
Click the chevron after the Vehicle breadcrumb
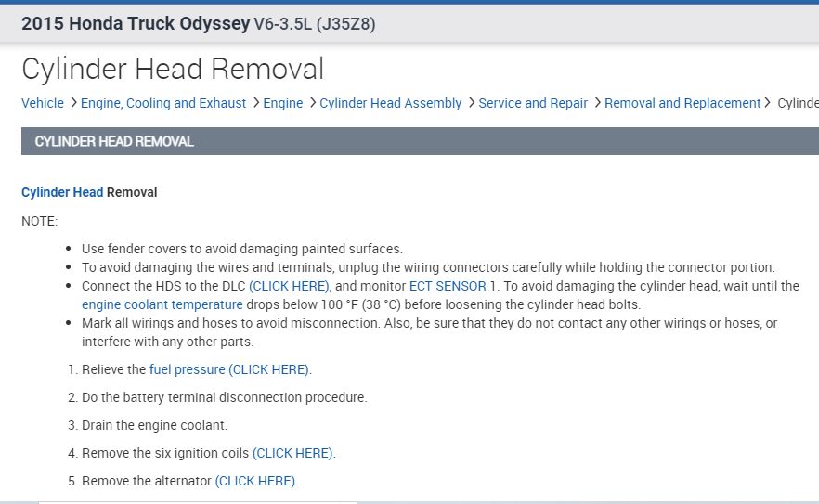(x=72, y=103)
